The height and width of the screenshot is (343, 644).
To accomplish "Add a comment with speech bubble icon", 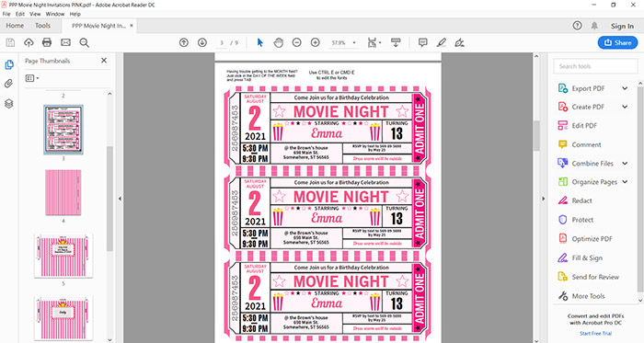I will 422,42.
